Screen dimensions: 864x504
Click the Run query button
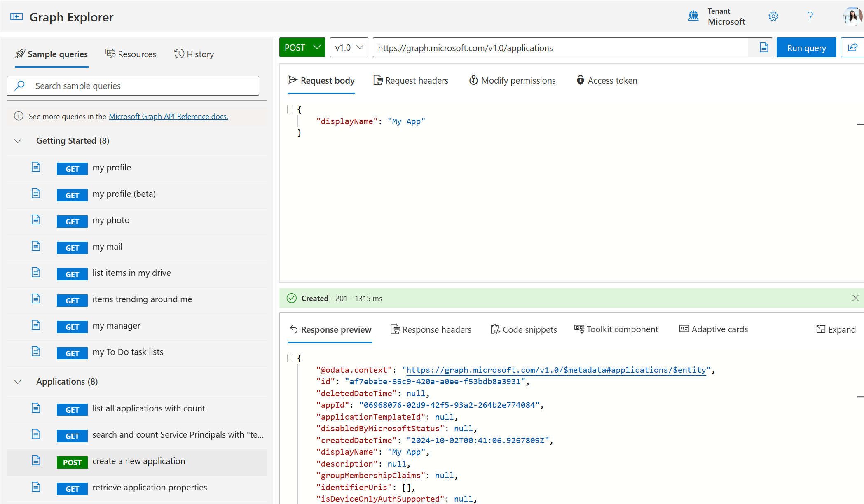pyautogui.click(x=808, y=47)
